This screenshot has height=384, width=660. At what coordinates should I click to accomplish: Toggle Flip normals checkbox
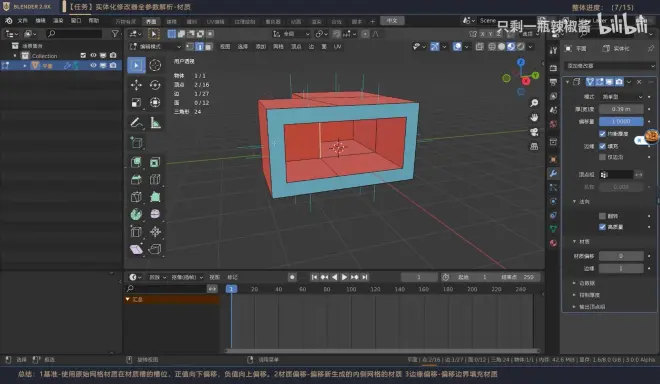(602, 216)
